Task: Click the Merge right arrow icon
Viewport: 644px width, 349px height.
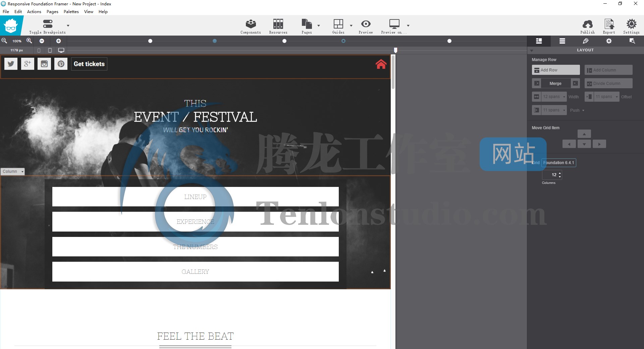Action: (x=575, y=83)
